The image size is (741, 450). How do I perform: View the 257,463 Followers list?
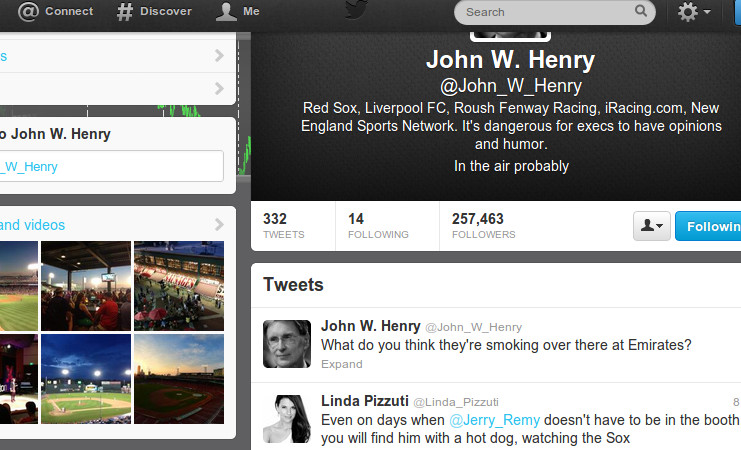coord(483,225)
